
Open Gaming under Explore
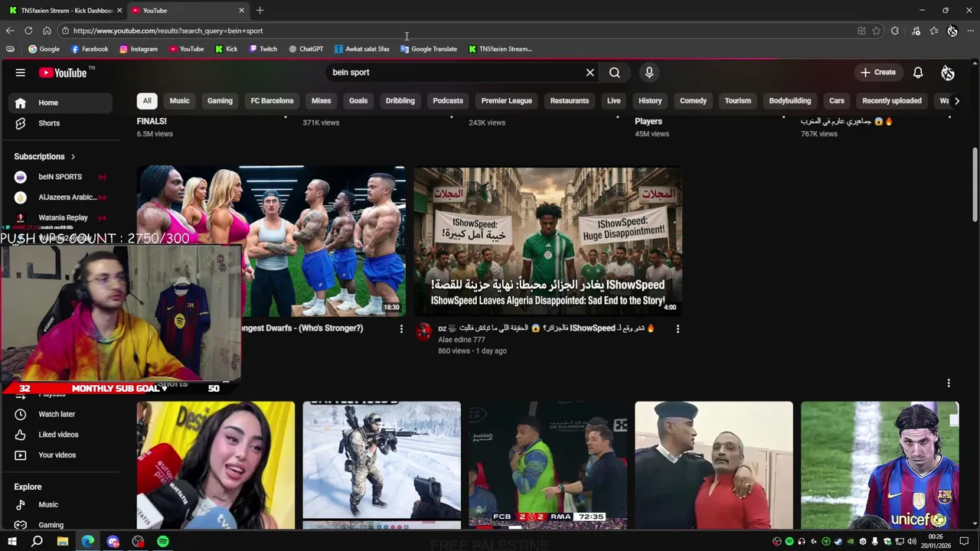58,525
